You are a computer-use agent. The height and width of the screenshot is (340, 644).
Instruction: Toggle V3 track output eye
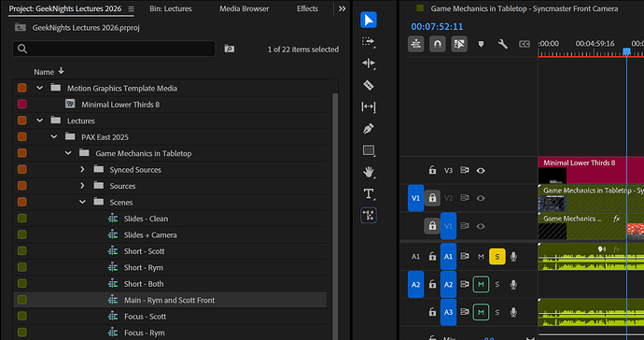(x=481, y=170)
